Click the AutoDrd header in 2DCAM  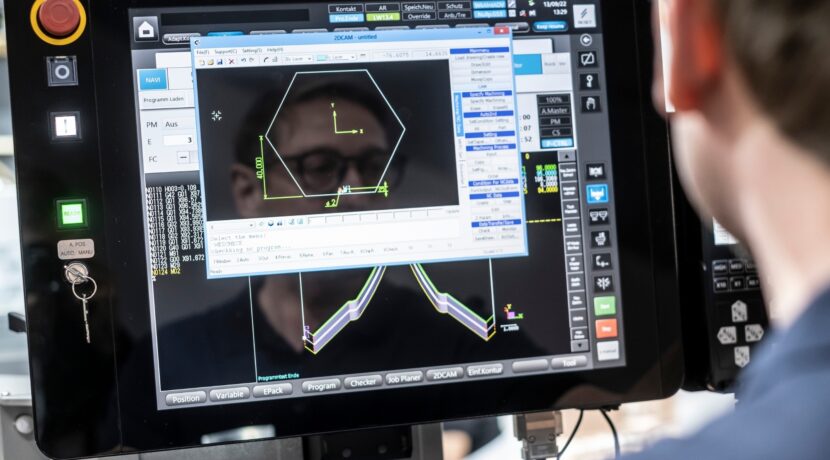click(x=488, y=114)
